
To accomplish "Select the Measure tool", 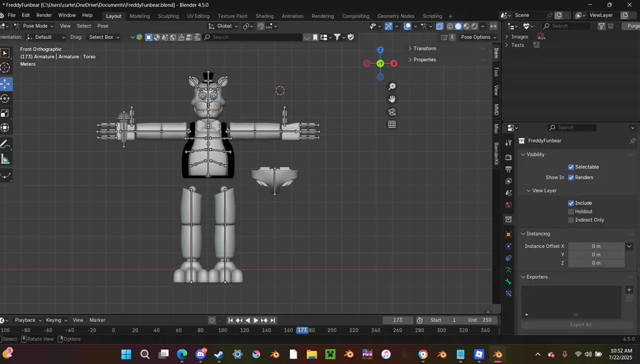I will point(5,159).
